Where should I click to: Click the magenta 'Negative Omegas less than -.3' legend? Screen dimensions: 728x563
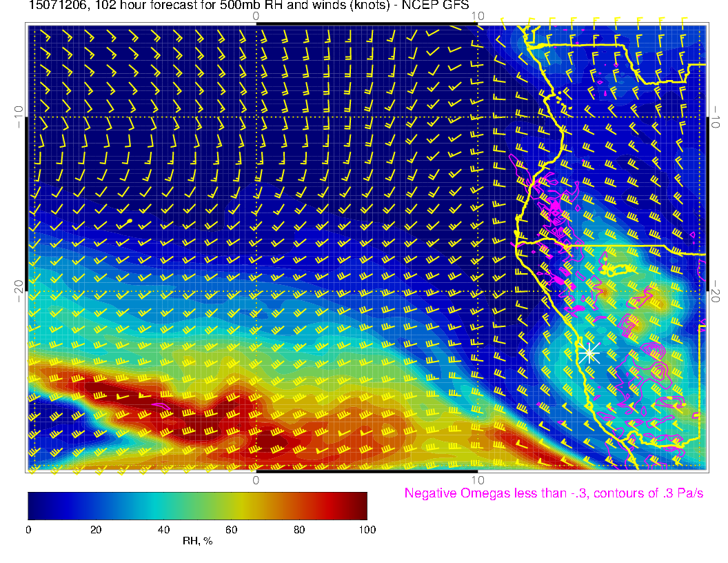pyautogui.click(x=554, y=493)
